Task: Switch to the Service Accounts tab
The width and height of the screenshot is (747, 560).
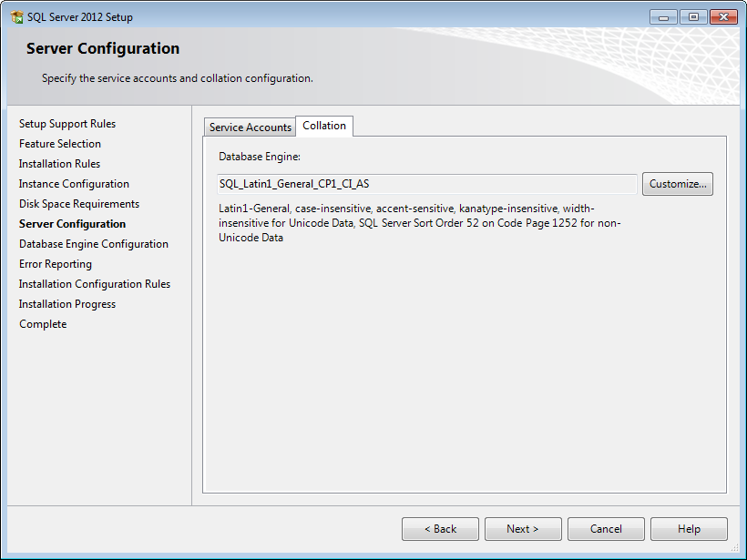Action: click(x=250, y=127)
